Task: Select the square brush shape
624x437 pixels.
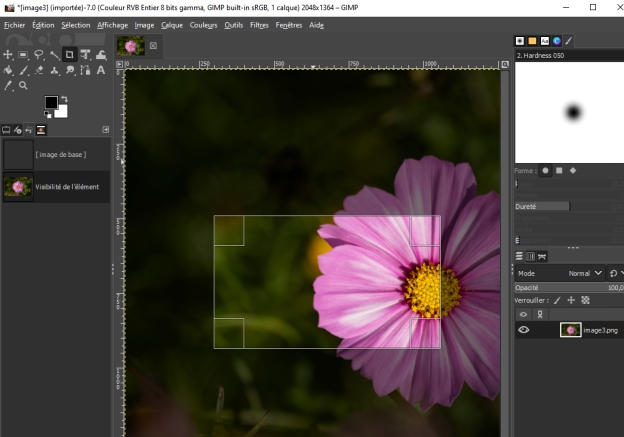Action: pyautogui.click(x=559, y=170)
